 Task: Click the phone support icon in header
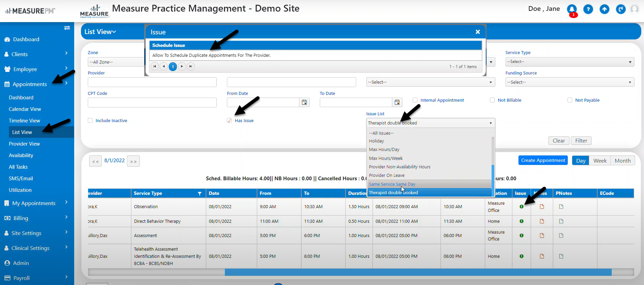tap(621, 9)
